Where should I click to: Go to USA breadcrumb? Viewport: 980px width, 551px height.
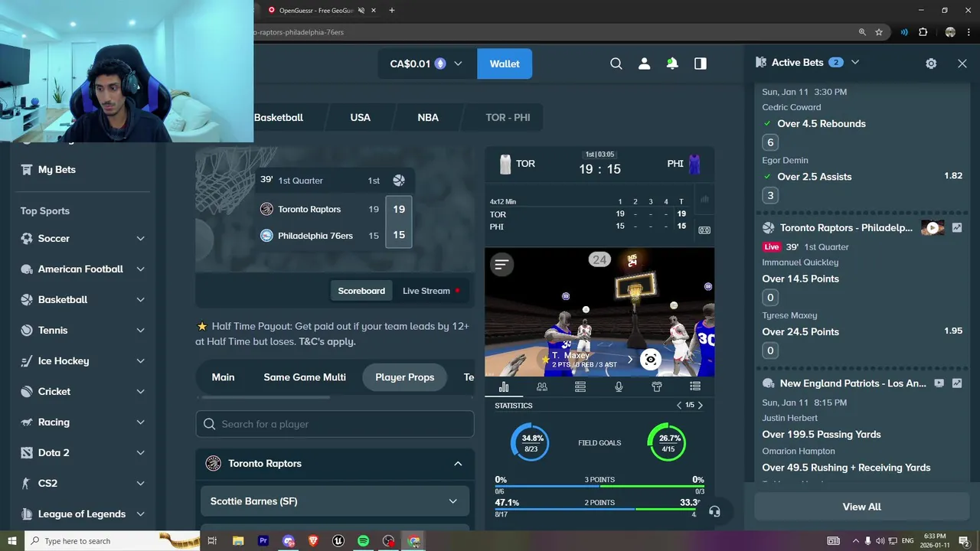pyautogui.click(x=360, y=117)
